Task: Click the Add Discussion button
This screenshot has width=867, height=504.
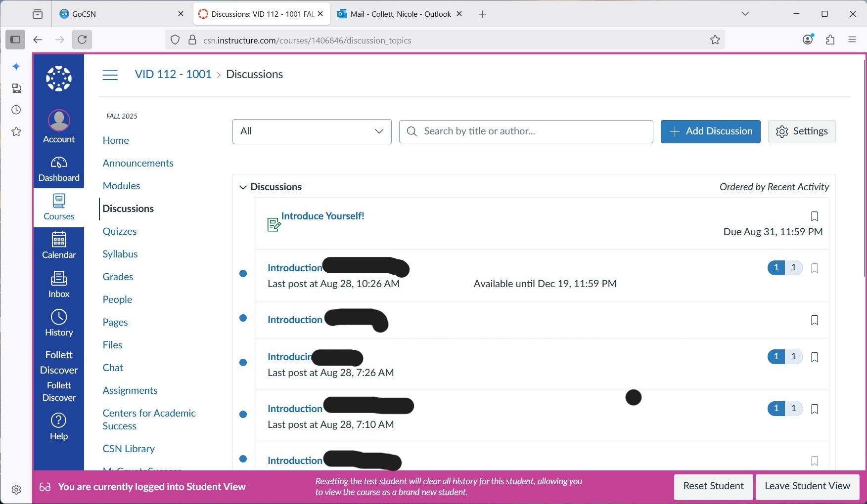Action: (x=711, y=131)
